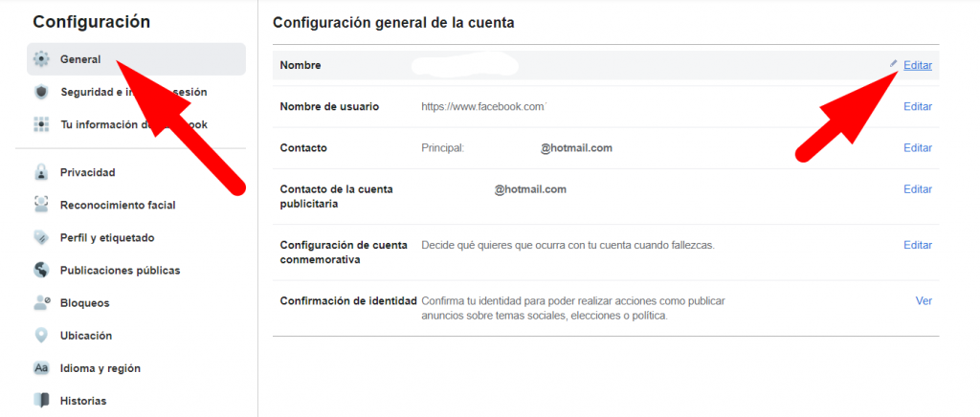Click the Bloqueos person icon
The image size is (980, 417).
(x=41, y=303)
